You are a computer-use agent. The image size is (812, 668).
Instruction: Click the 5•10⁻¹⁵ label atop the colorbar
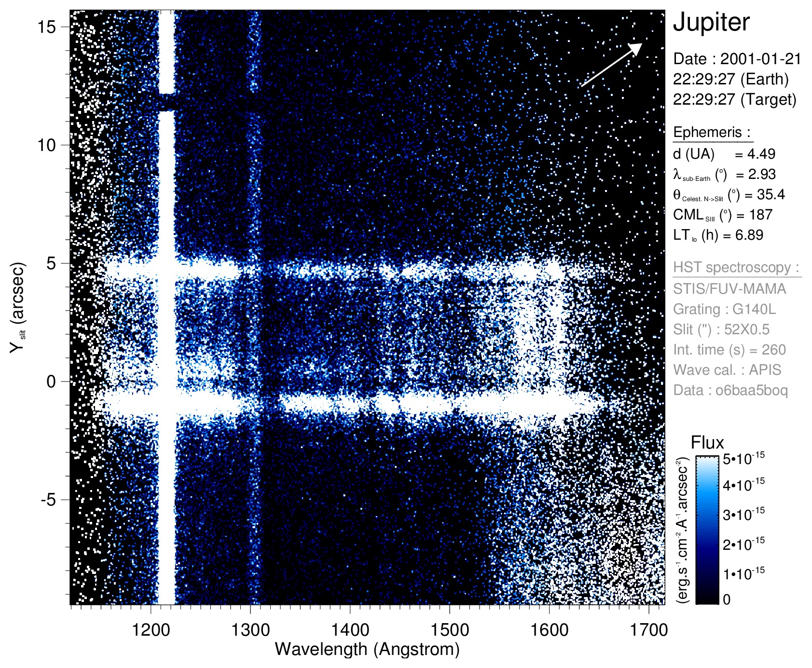[x=743, y=458]
